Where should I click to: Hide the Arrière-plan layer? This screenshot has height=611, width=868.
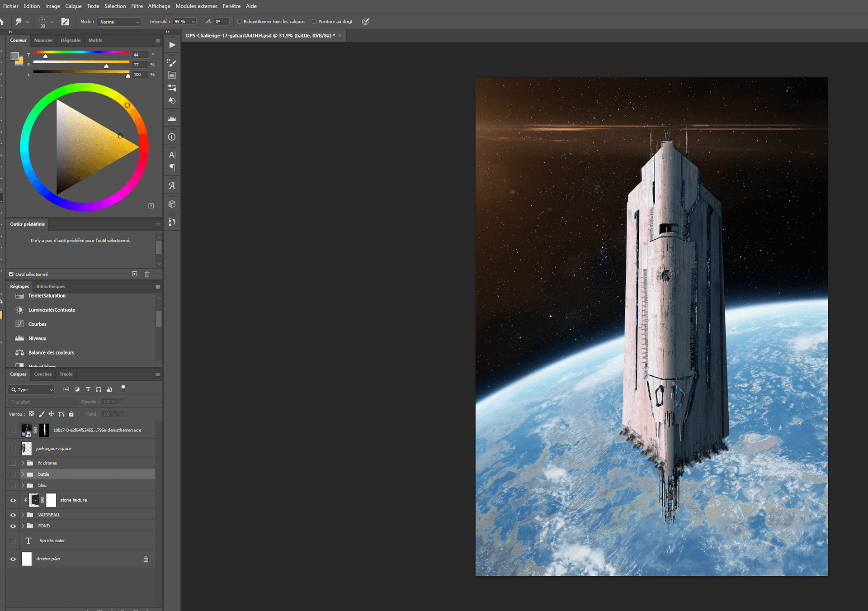(x=13, y=559)
